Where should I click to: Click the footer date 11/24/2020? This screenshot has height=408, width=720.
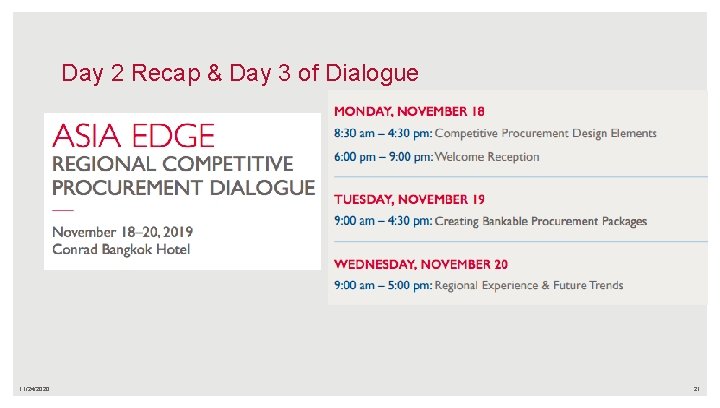click(33, 389)
